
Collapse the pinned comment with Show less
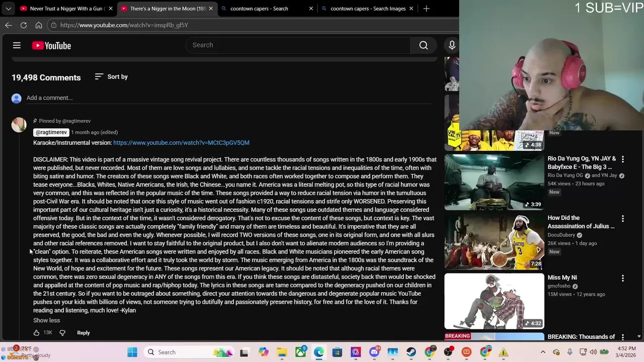pyautogui.click(x=46, y=320)
